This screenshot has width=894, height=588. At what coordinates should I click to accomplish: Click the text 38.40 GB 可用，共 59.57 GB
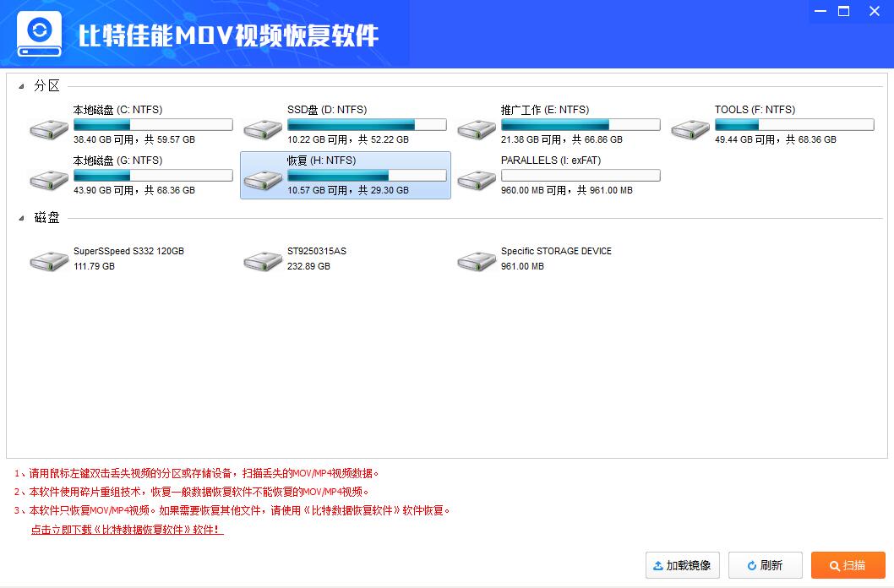[x=134, y=139]
